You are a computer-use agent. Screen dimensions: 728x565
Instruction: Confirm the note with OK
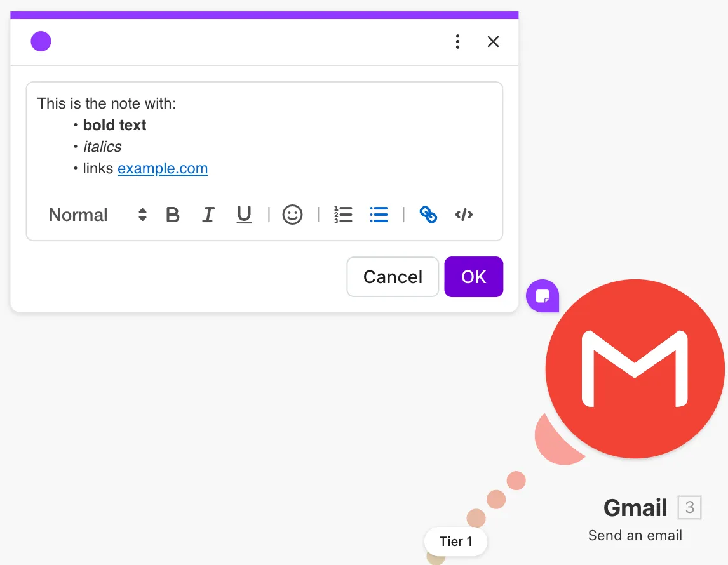pos(473,277)
